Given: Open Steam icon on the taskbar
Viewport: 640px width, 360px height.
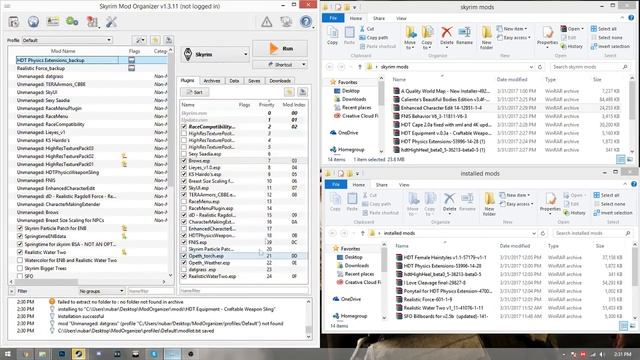Looking at the screenshot, I should tap(79, 354).
